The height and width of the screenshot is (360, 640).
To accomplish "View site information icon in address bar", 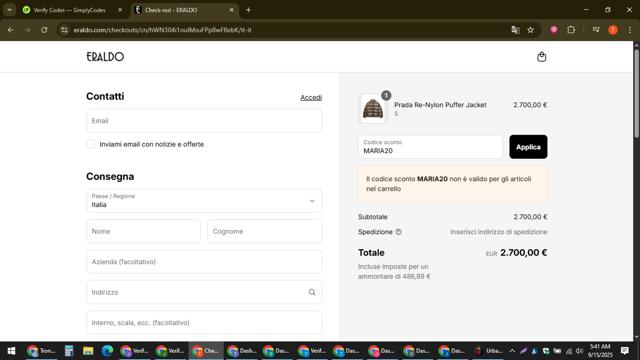I will click(x=64, y=30).
